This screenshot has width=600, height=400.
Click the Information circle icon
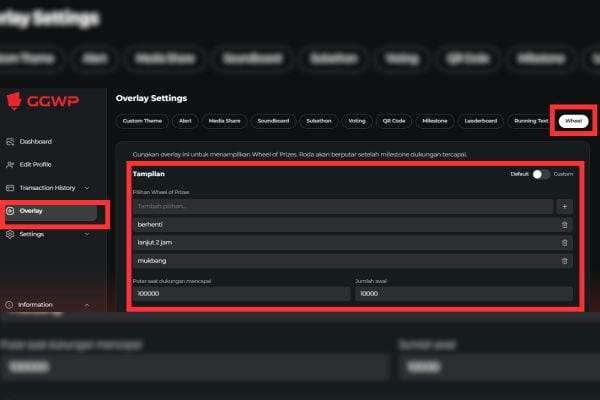(9, 305)
